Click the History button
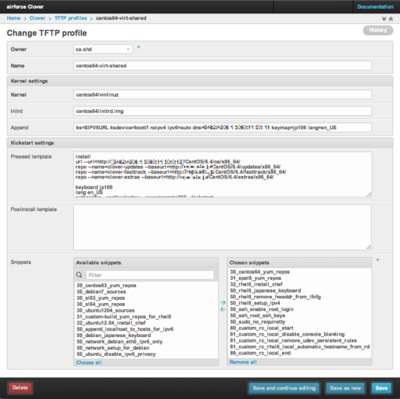Screen dimensions: 400x399 click(378, 30)
